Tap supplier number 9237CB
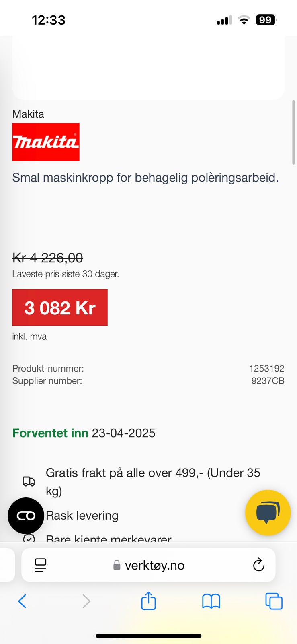 268,380
